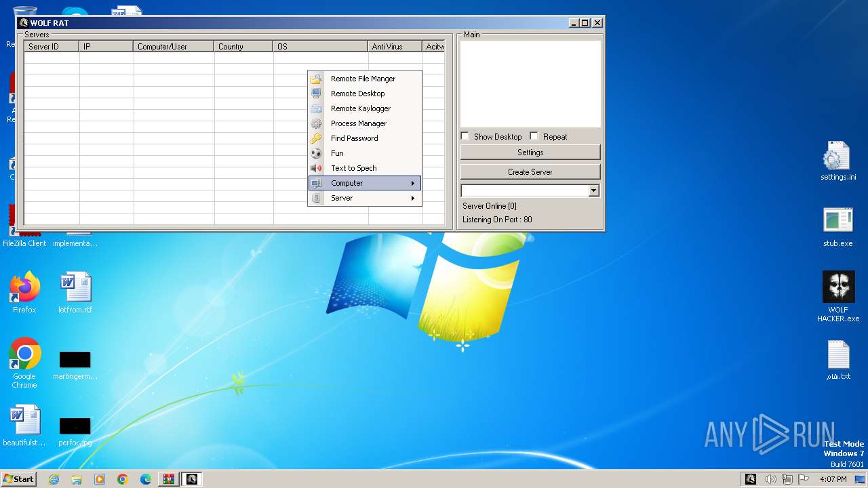
Task: Click the Main preview white area
Action: click(x=530, y=83)
